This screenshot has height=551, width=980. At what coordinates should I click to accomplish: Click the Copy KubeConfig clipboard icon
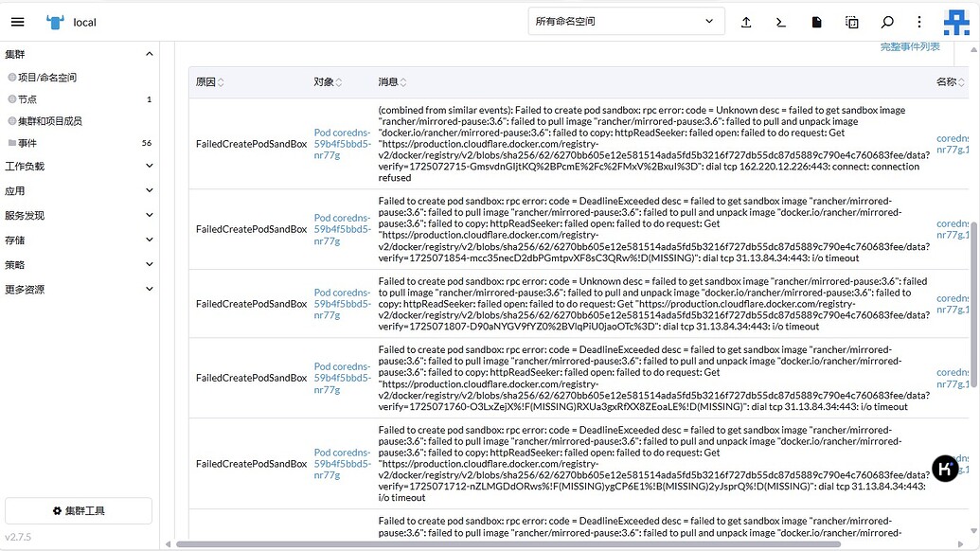851,21
